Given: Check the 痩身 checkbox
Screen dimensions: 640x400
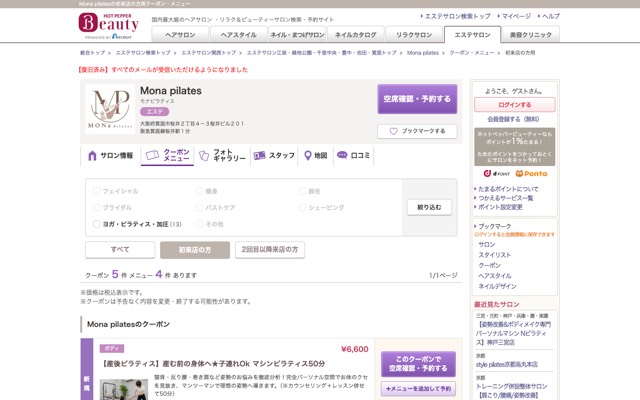Looking at the screenshot, I should [199, 191].
